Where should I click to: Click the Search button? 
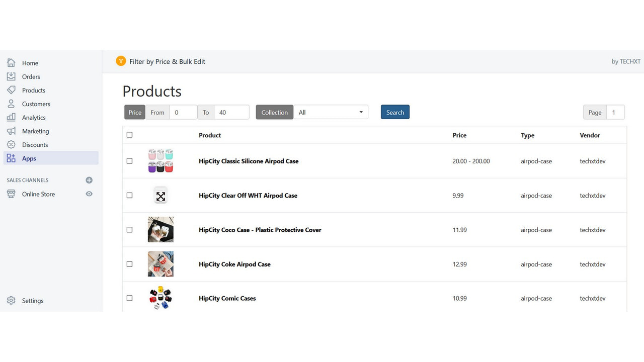point(394,112)
